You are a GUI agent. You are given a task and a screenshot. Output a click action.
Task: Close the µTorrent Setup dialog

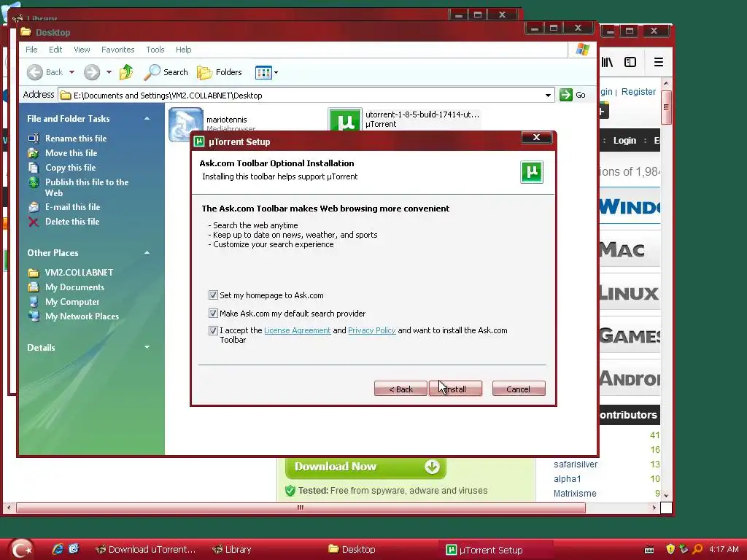pos(536,137)
